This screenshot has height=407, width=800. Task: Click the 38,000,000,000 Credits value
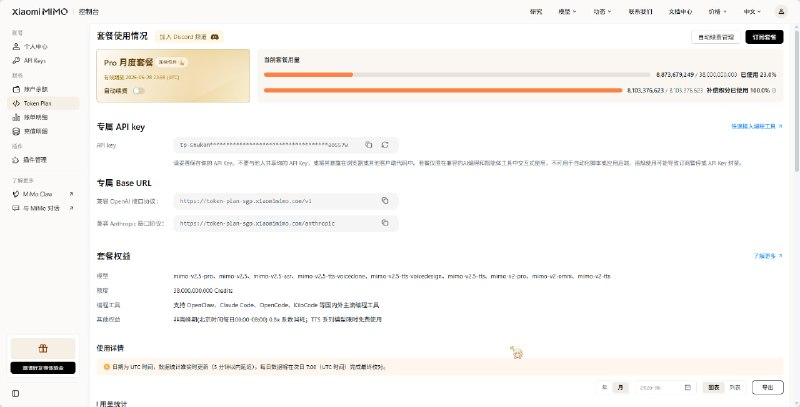(x=203, y=291)
